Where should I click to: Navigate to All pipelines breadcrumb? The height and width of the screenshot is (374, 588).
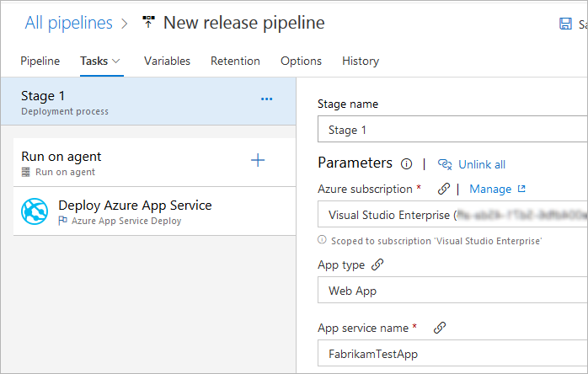tap(68, 23)
